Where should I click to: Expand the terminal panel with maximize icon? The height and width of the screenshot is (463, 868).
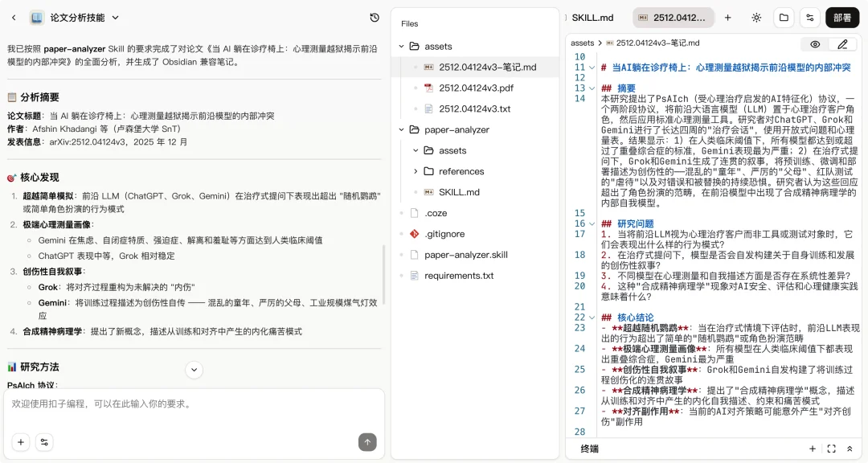click(832, 449)
